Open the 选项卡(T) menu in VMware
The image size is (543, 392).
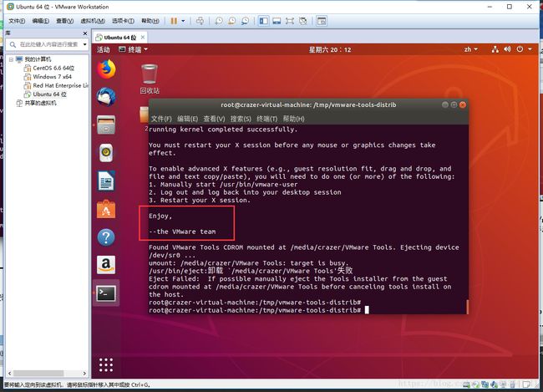click(123, 21)
